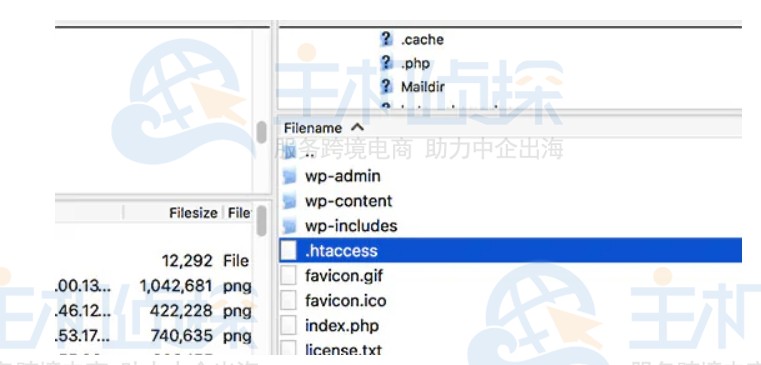Click the .htaccess file icon
The width and height of the screenshot is (761, 365).
click(289, 250)
